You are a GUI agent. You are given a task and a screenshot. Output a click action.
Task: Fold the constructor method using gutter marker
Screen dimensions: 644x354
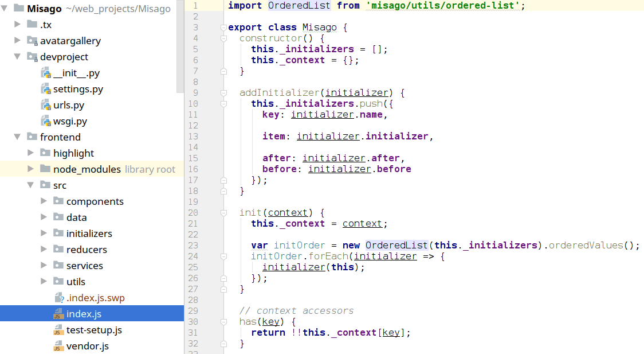point(223,38)
